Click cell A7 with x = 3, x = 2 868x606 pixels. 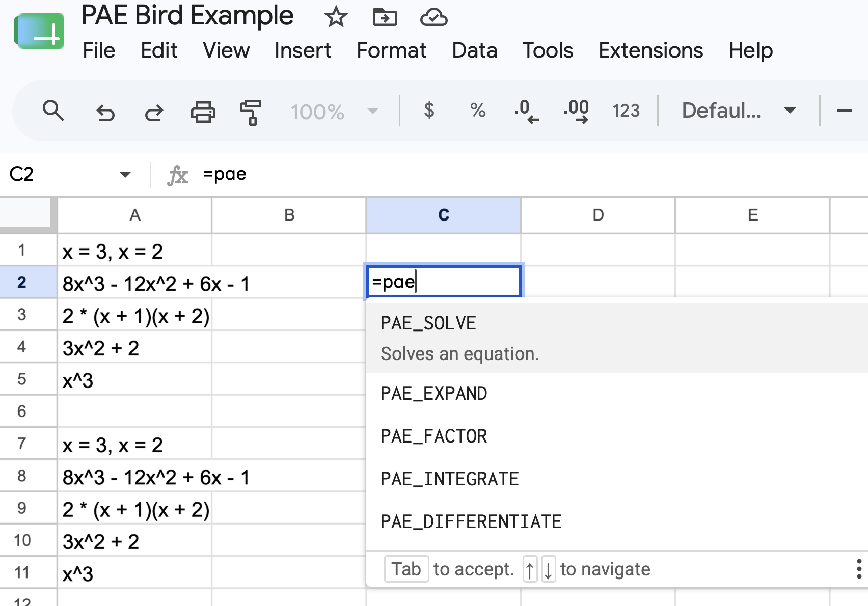[134, 444]
